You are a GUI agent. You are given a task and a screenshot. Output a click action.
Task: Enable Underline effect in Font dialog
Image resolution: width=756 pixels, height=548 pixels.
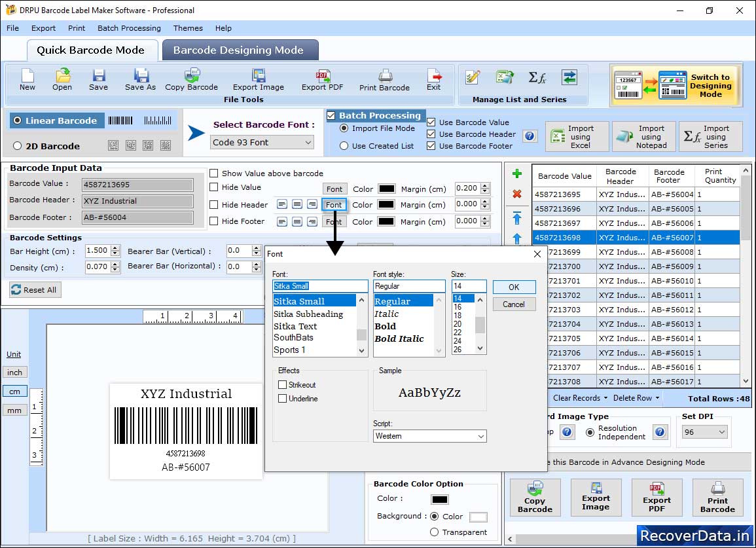click(283, 399)
